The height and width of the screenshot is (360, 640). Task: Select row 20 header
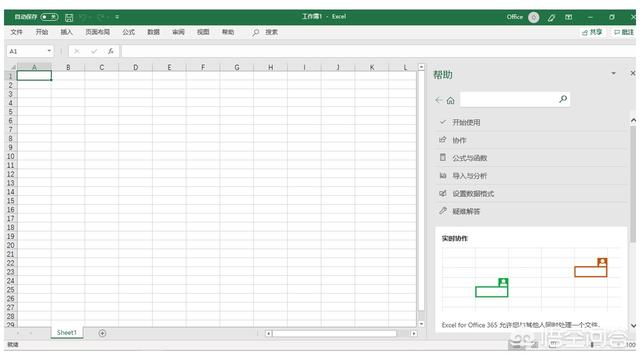tap(11, 245)
